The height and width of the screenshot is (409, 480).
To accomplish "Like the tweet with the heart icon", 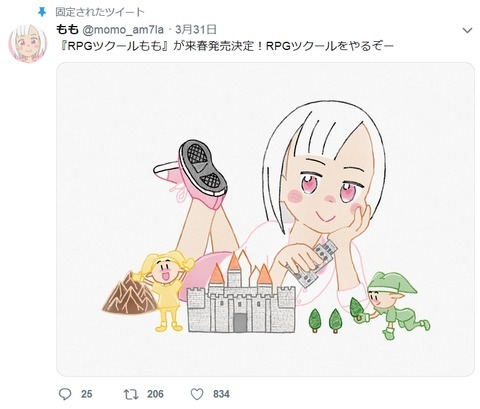I will (197, 394).
